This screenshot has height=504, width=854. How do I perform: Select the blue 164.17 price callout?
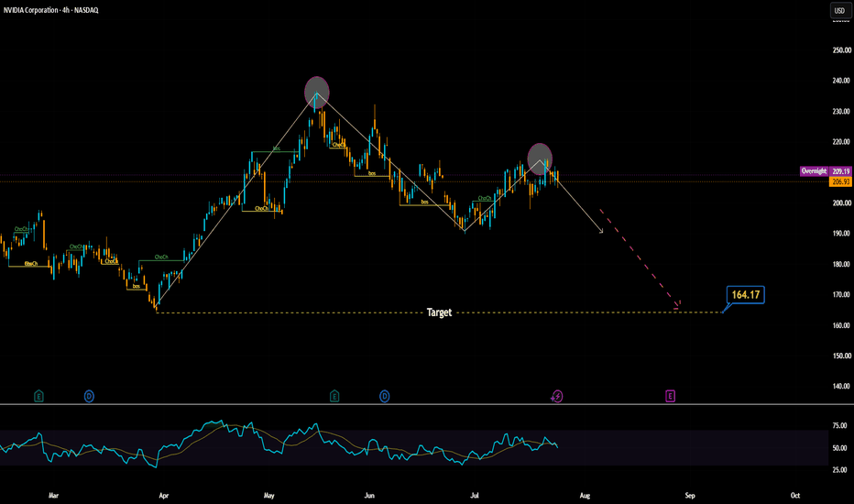pos(745,295)
